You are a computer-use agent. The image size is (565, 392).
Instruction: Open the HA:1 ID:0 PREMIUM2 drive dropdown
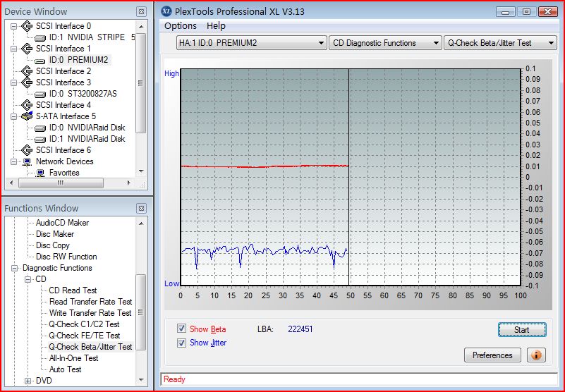(x=252, y=43)
